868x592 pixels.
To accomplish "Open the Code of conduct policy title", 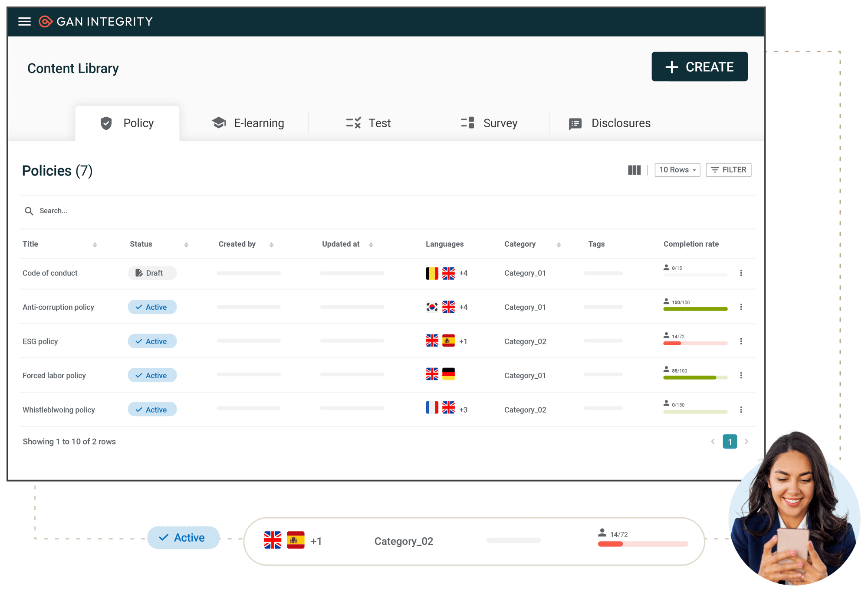I will (x=50, y=273).
